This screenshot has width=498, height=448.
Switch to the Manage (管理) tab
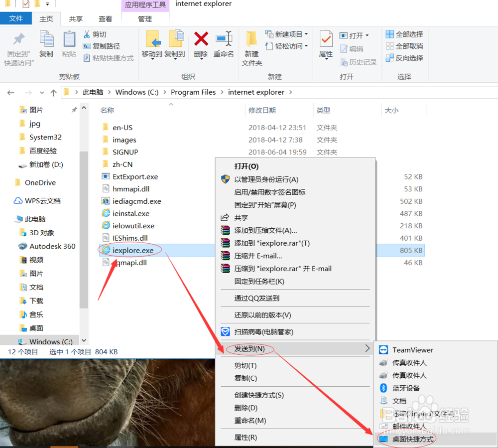(x=145, y=19)
